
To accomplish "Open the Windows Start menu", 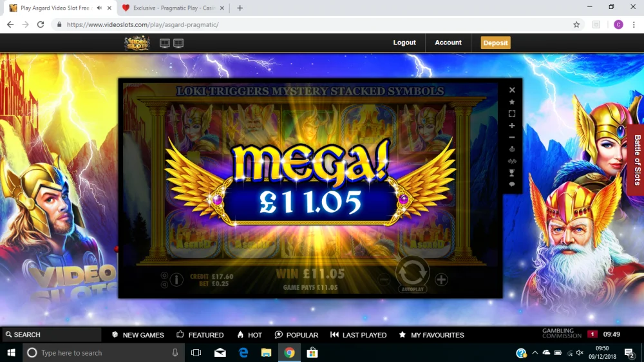I will pyautogui.click(x=11, y=352).
